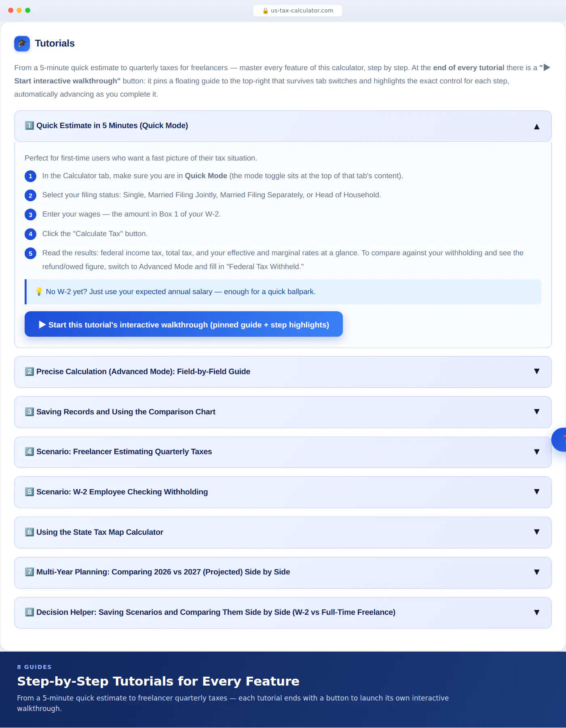Click the macOS green fullscreen window dot
Viewport: 566px width, 728px height.
pos(27,11)
